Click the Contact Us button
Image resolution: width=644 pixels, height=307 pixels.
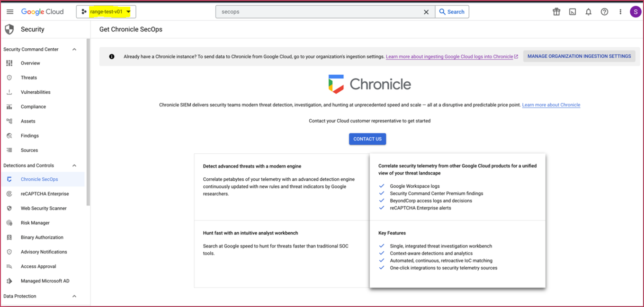[x=367, y=139]
